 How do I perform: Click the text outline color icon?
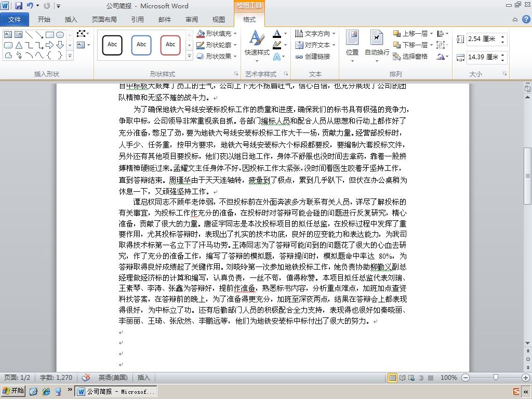tap(277, 45)
